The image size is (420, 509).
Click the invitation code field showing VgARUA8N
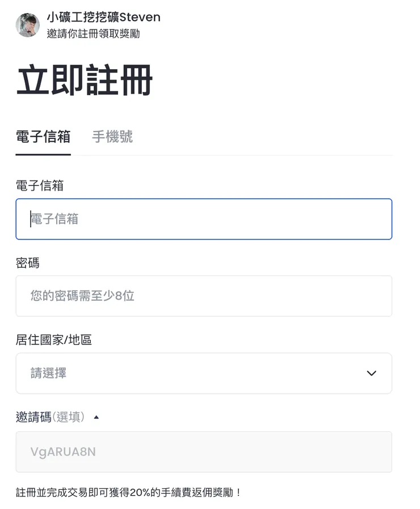[x=204, y=452]
